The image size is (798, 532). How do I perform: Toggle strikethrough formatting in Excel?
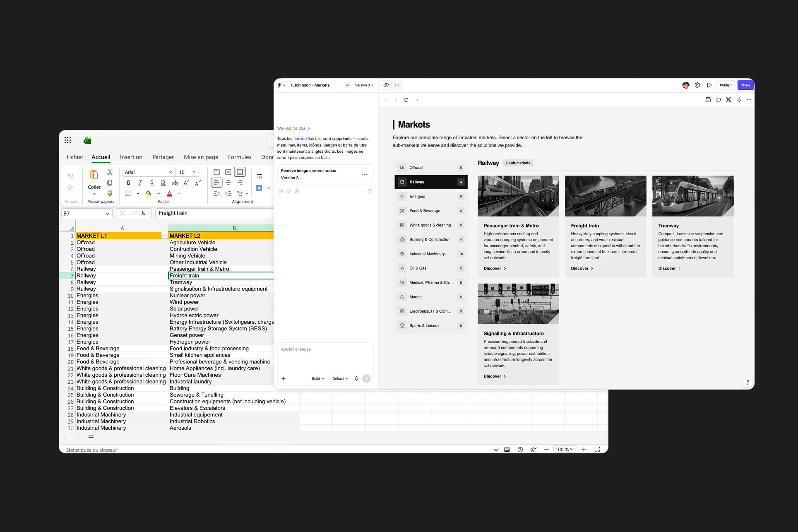(175, 183)
